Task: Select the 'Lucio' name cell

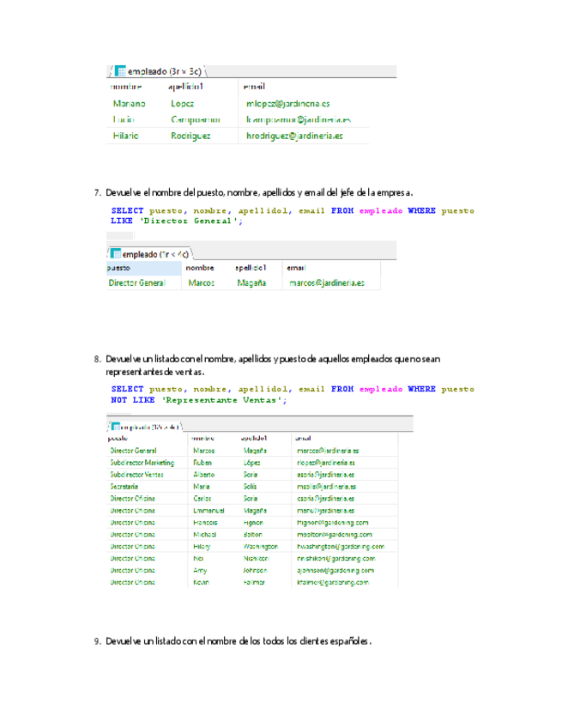Action: 124,120
